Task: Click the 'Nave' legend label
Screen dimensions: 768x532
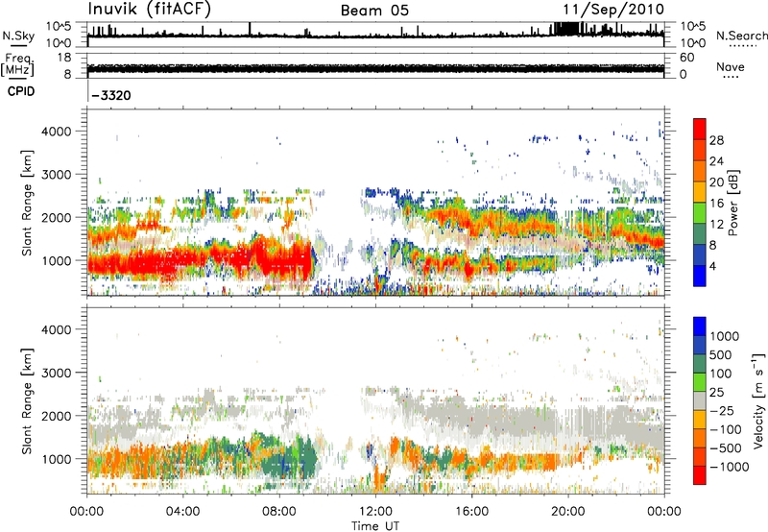Action: click(730, 67)
